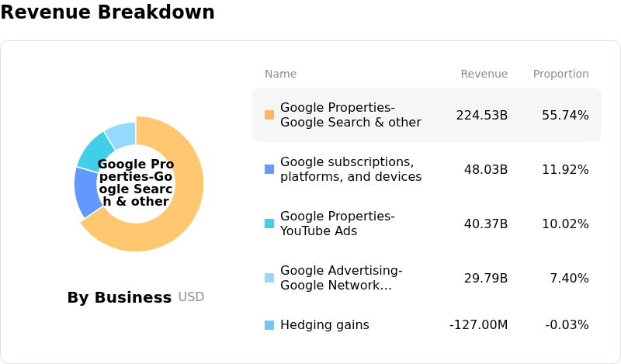Screen dimensions: 621x364
Task: Click the blue subscriptions legend swatch
Action: point(269,169)
